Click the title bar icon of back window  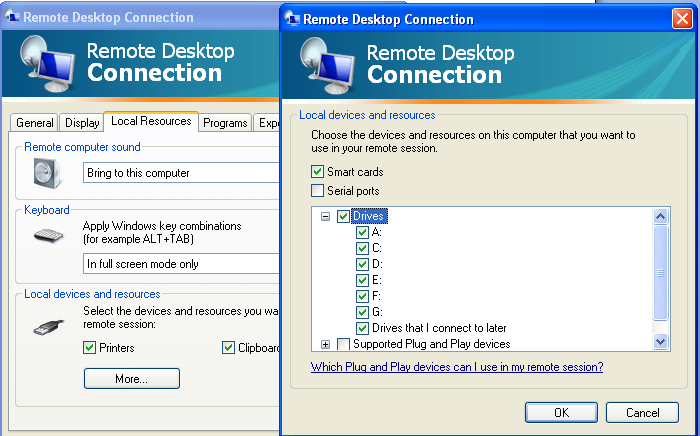12,17
